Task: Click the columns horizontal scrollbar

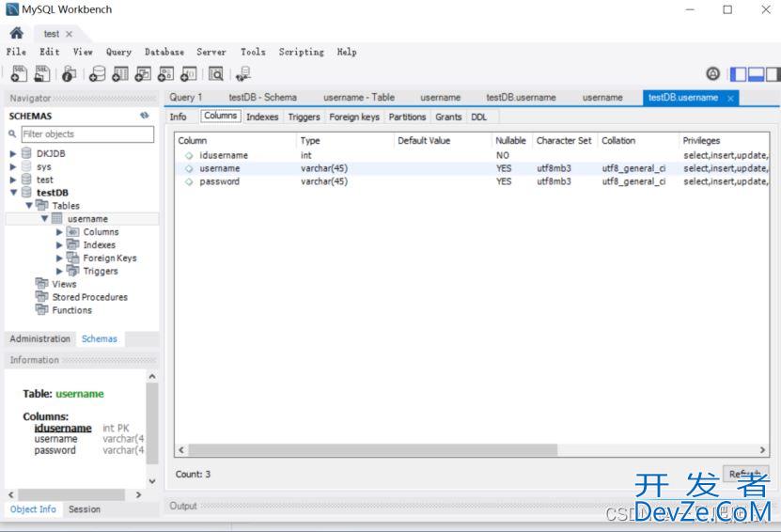Action: click(x=372, y=450)
